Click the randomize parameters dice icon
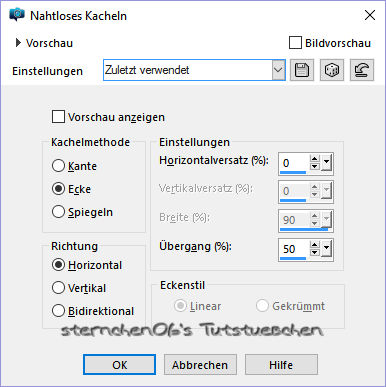The height and width of the screenshot is (387, 386). point(332,70)
